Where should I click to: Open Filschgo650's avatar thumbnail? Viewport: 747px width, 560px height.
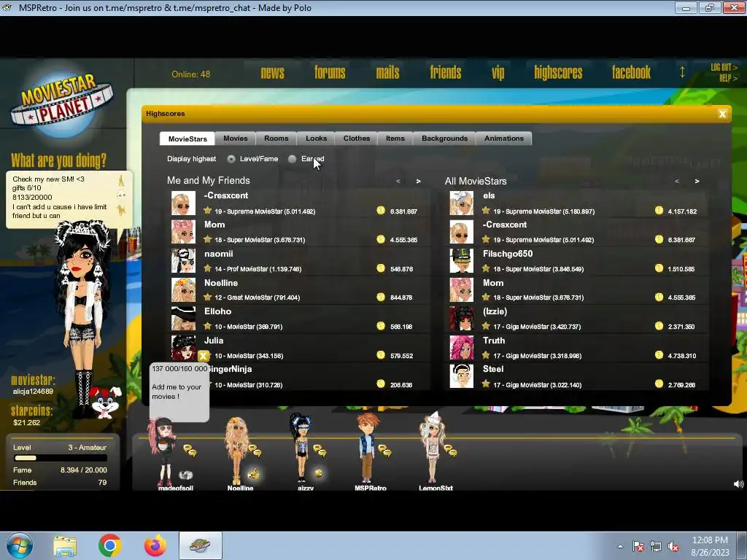462,260
